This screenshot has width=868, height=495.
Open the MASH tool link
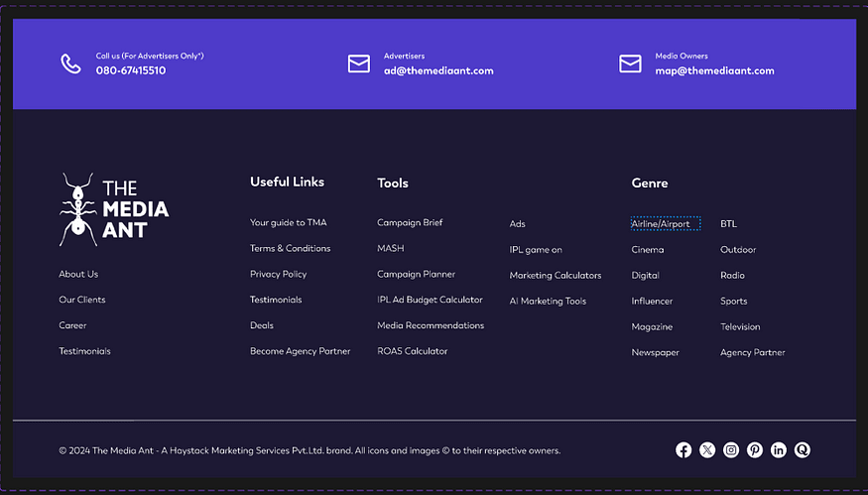[x=390, y=248]
